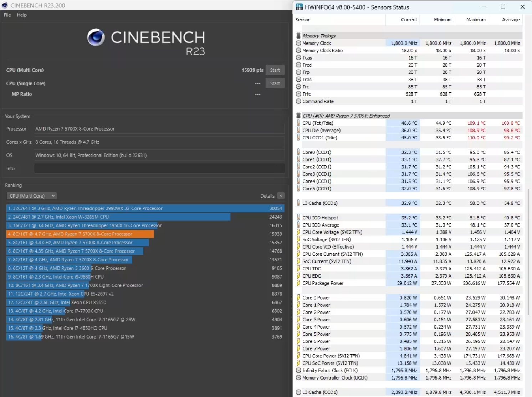Click the lightning icon beside CPU Core Voltage
Screen dimensions: 532x397
298,232
